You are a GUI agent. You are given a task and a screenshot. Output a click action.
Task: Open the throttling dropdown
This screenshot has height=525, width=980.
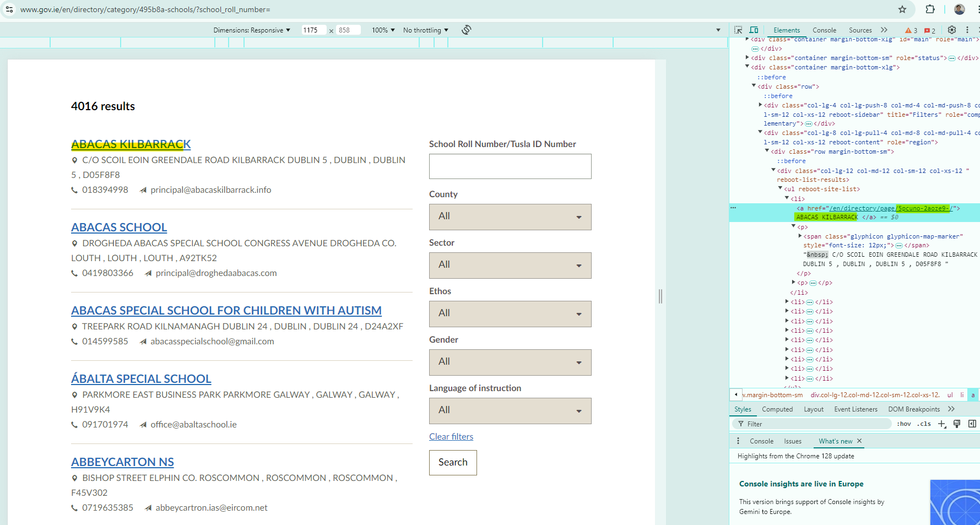[425, 30]
